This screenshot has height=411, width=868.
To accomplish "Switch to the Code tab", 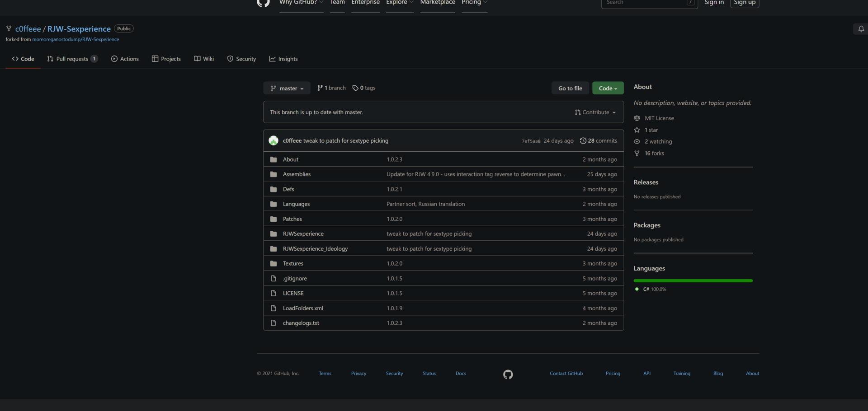I will 23,59.
